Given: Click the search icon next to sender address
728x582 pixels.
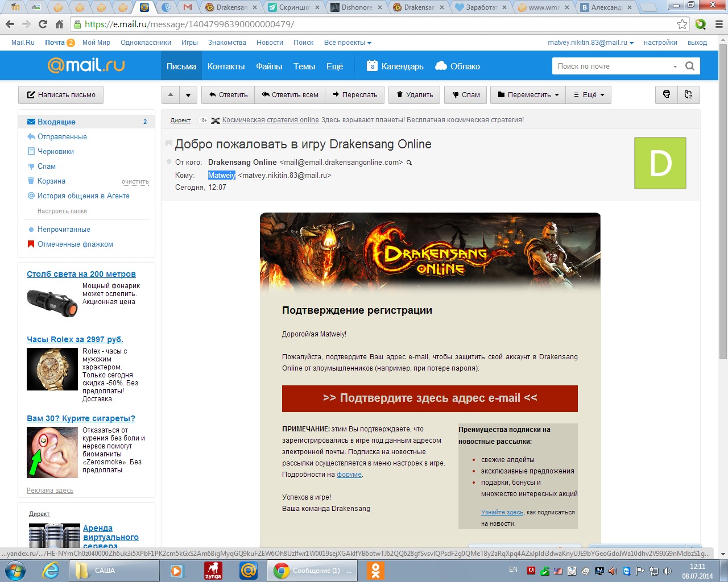Looking at the screenshot, I should pos(409,163).
